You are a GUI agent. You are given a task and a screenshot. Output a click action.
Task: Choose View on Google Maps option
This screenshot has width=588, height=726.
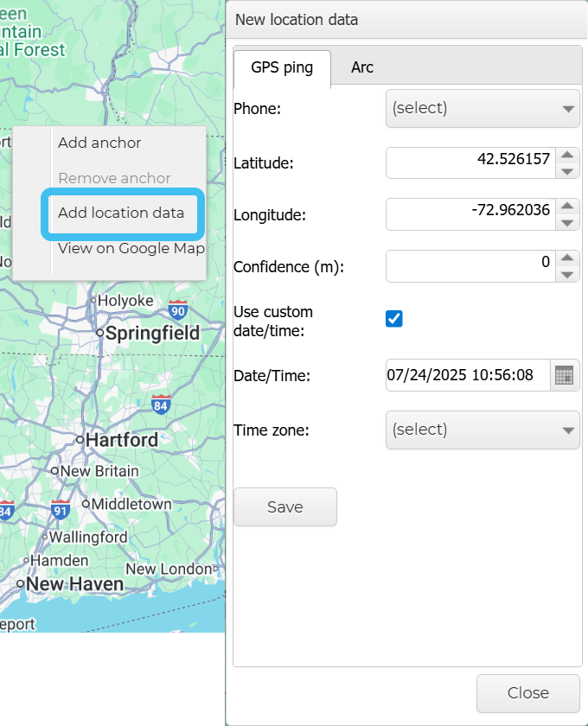(x=130, y=249)
